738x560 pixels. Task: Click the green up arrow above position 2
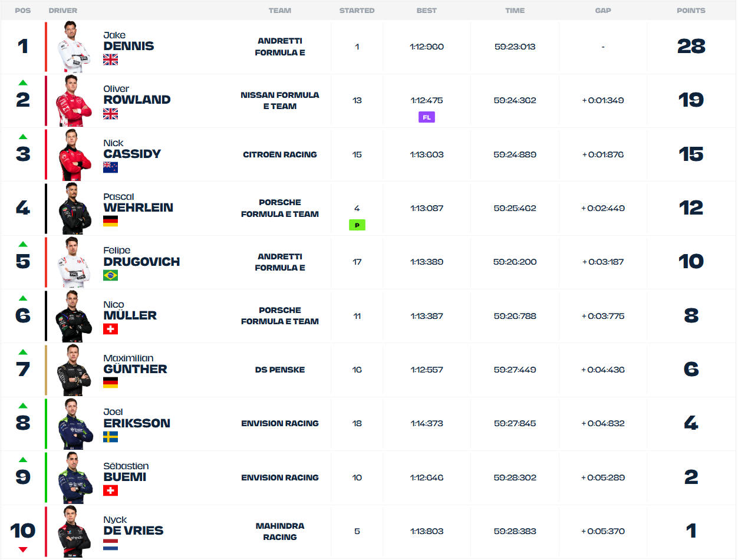pos(22,83)
